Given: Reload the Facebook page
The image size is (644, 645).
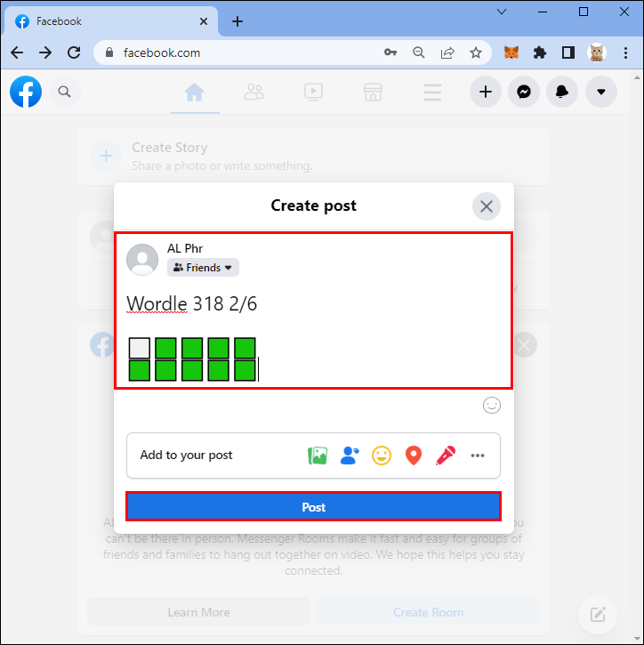Looking at the screenshot, I should click(74, 52).
